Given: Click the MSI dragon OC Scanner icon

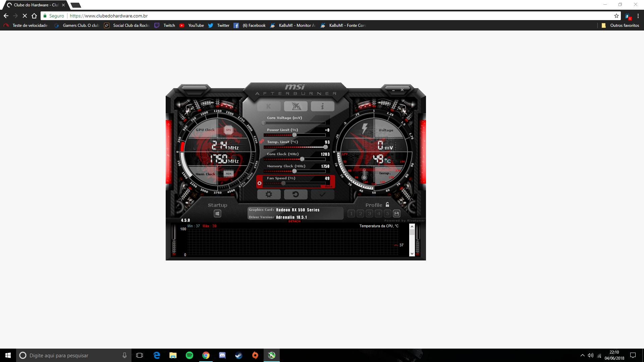Looking at the screenshot, I should click(x=296, y=106).
